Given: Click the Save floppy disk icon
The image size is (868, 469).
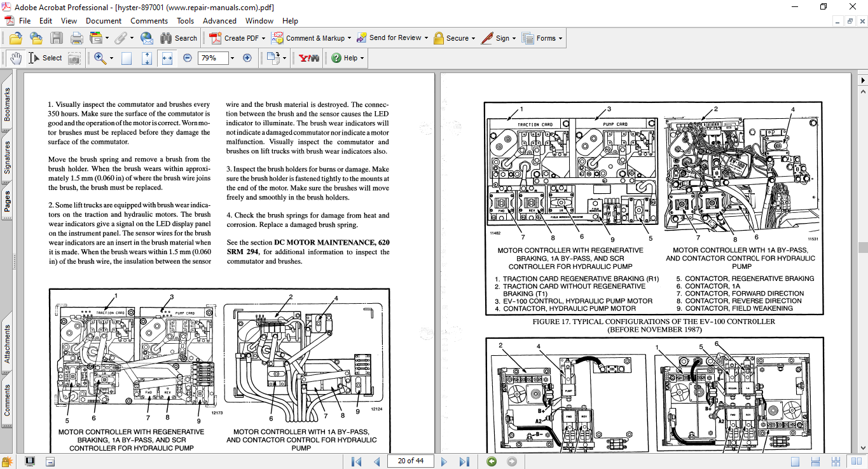Looking at the screenshot, I should tap(57, 38).
